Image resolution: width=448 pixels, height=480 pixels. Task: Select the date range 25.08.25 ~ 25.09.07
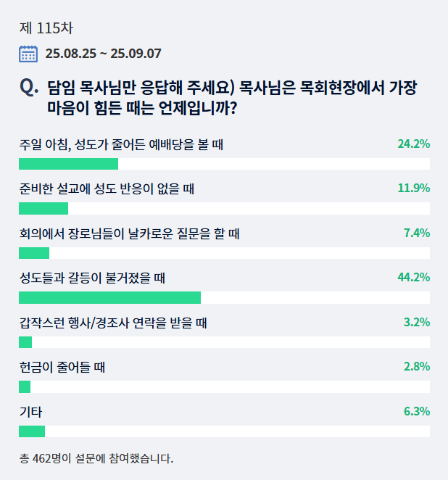pos(103,53)
